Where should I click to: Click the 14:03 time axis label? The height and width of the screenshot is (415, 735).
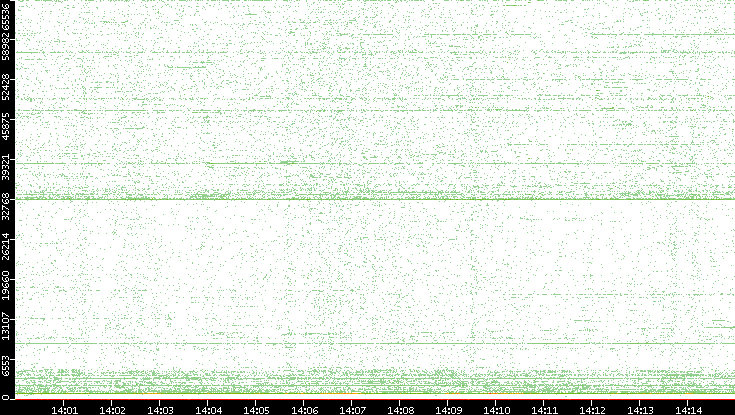click(x=160, y=410)
